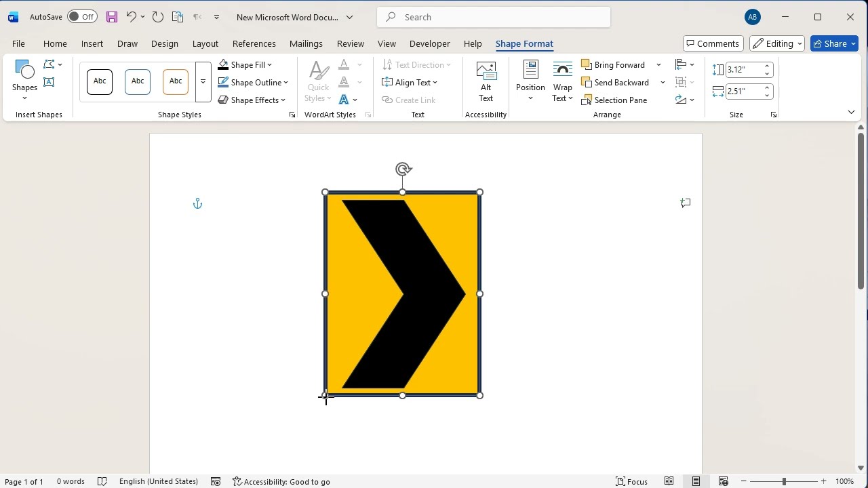Open the Wrap Text menu

pyautogui.click(x=562, y=81)
